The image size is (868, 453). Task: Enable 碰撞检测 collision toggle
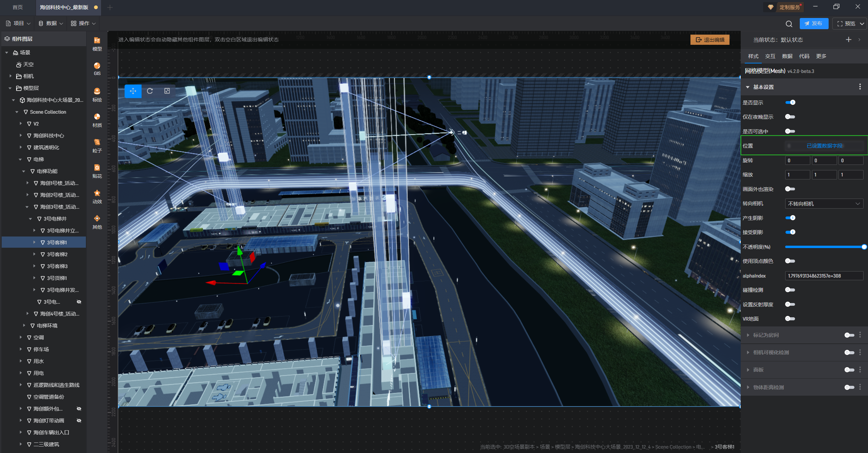pyautogui.click(x=790, y=290)
